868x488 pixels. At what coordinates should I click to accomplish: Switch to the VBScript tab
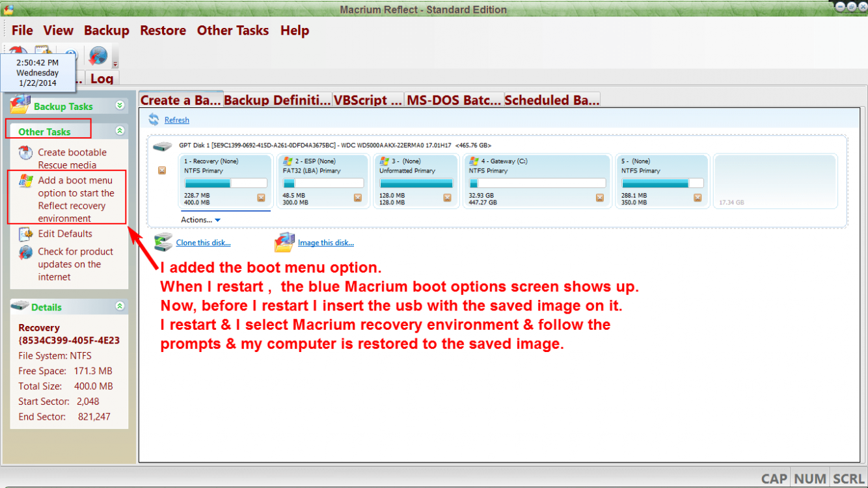(x=368, y=100)
